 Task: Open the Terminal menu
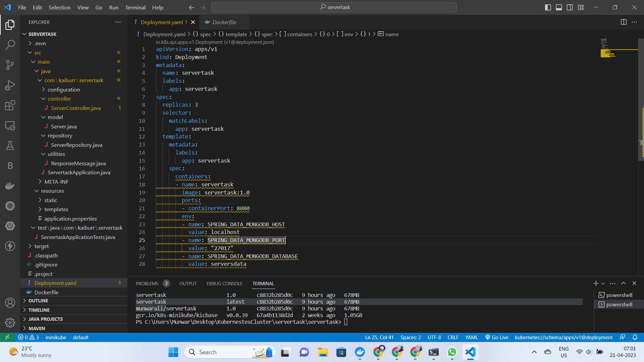click(135, 7)
